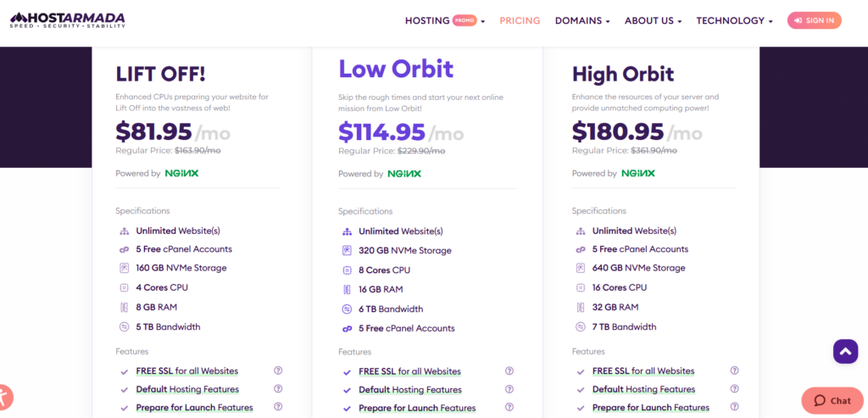Image resolution: width=868 pixels, height=418 pixels.
Task: Expand the Domains dropdown menu
Action: point(582,20)
